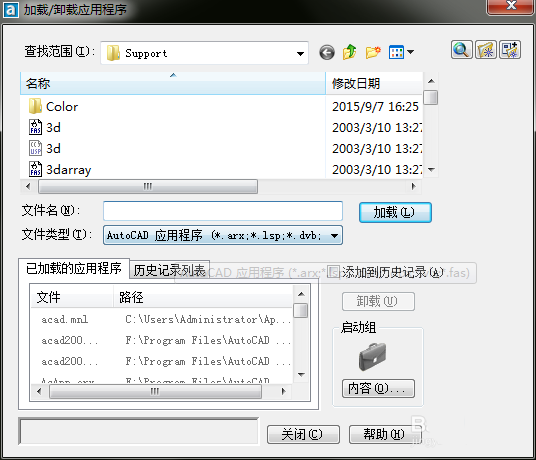Click the startup suite briefcase icon
The image size is (536, 460).
pos(373,356)
